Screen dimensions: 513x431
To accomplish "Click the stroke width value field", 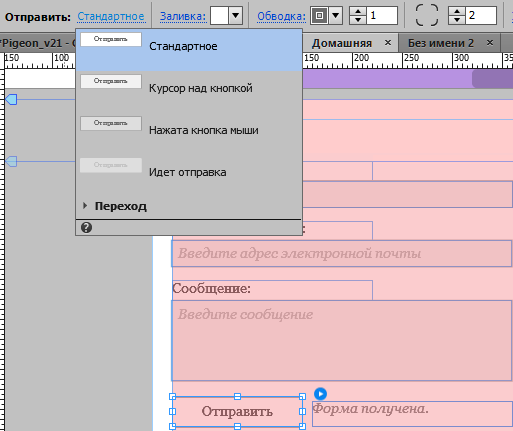I will click(x=382, y=15).
